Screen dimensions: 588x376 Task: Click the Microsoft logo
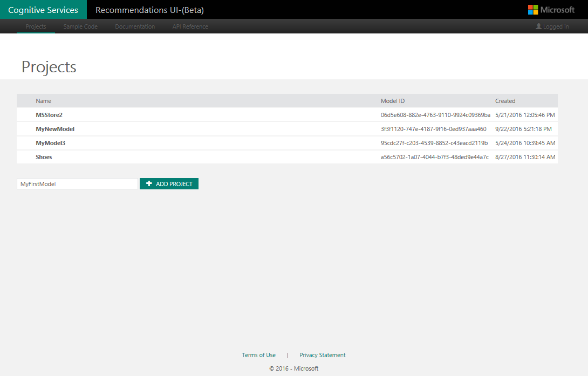[551, 10]
